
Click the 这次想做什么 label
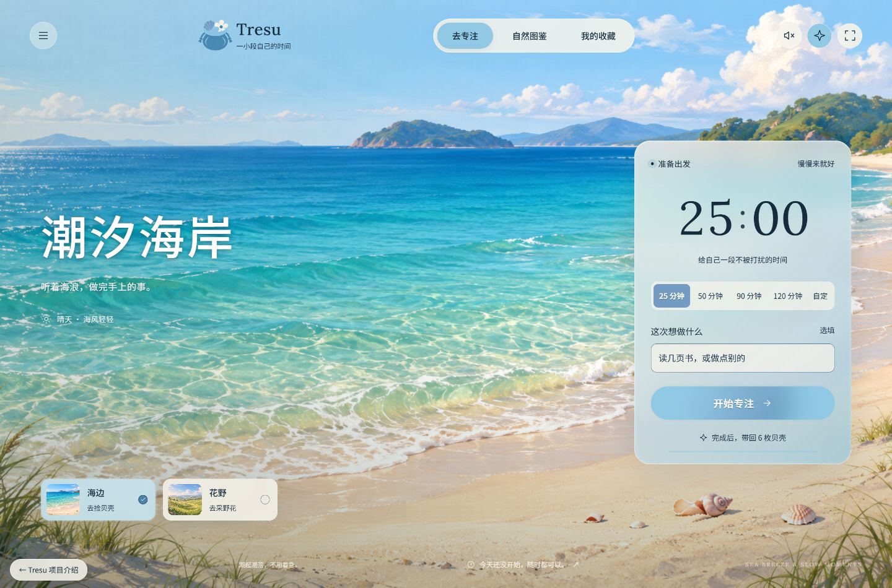[x=676, y=332]
